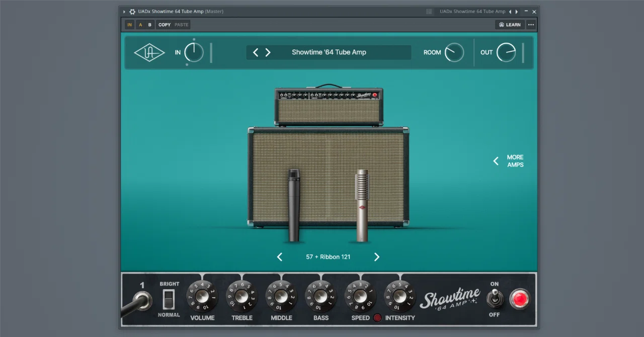Screen dimensions: 644x337
Task: Click the black 57 dynamic microphone
Action: point(294,205)
